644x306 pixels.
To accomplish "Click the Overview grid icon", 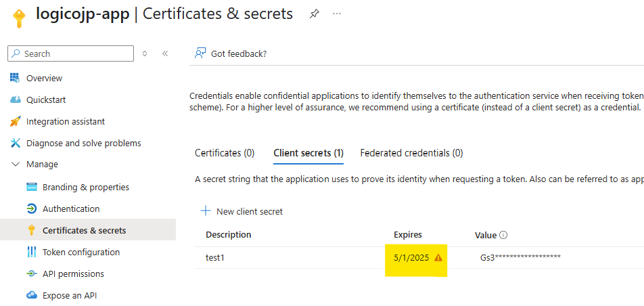I will click(x=15, y=78).
